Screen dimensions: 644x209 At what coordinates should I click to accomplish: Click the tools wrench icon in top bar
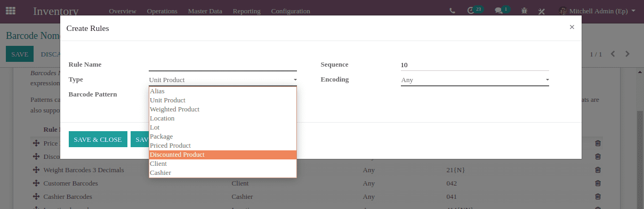542,11
